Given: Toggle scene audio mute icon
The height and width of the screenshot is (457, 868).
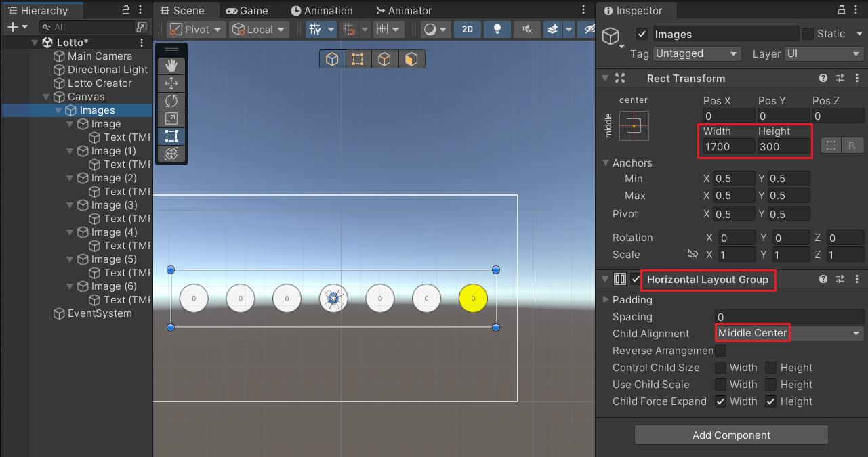Looking at the screenshot, I should [526, 30].
